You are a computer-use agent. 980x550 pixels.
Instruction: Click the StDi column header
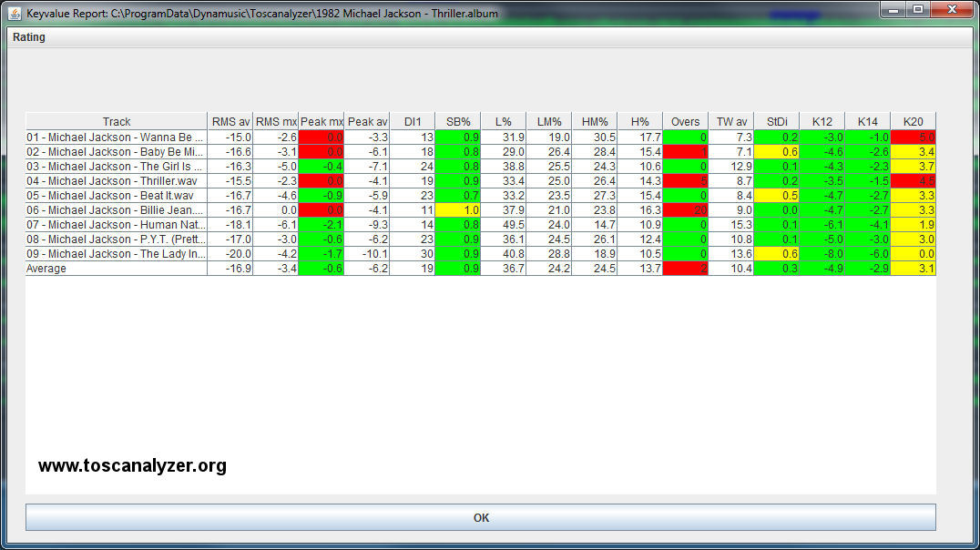coord(777,122)
